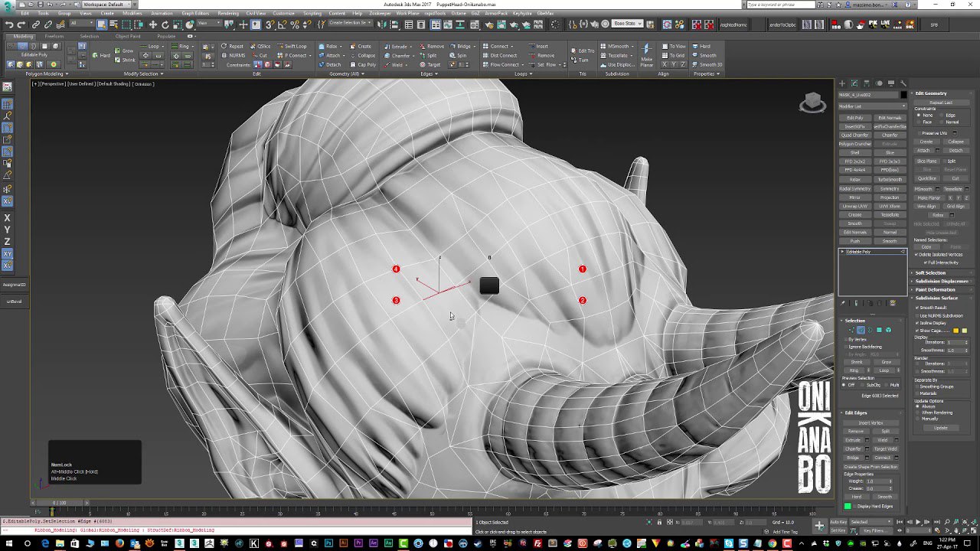Open the Modify command panel tab icon
The width and height of the screenshot is (980, 551).
click(854, 83)
